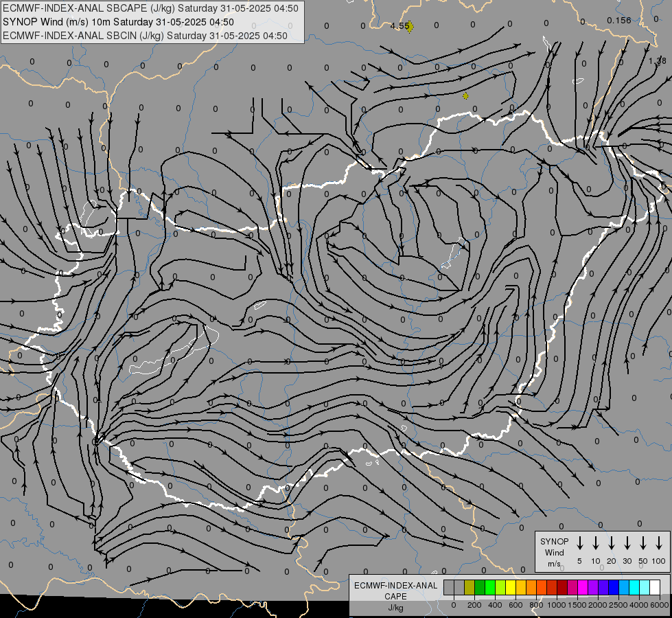
Task: Select the SYNOP Wind 10m title line
Action: pyautogui.click(x=118, y=22)
